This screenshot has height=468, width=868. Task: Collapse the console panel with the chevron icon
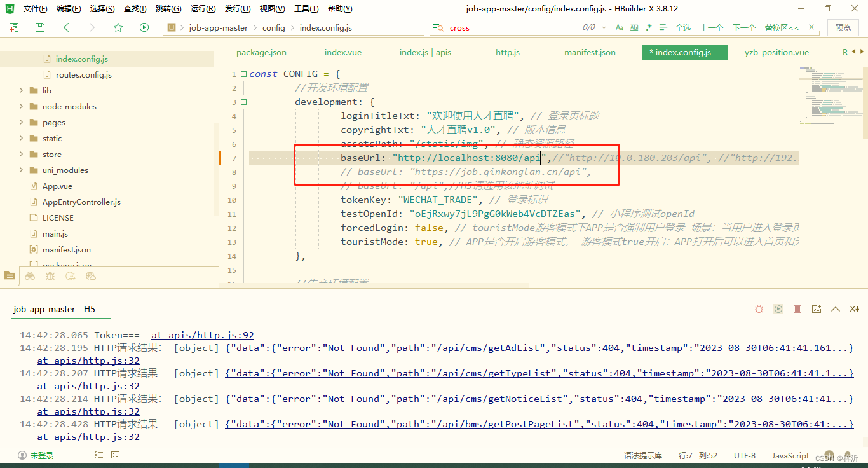[836, 308]
